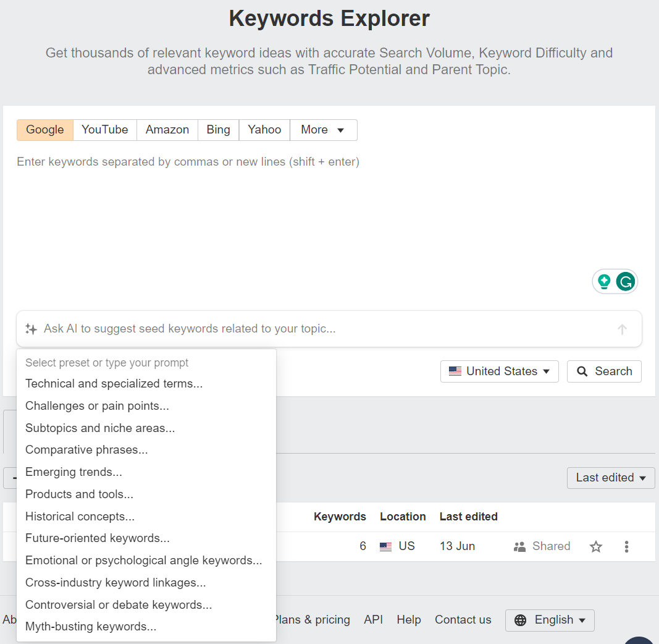This screenshot has height=644, width=659.
Task: Click the keyword count 6 cell
Action: (x=363, y=546)
